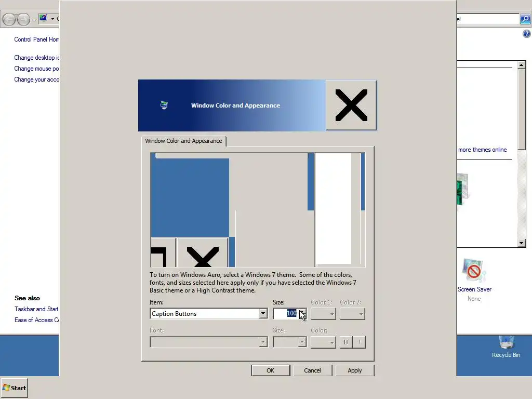Select the Recycle Bin desktop icon
The height and width of the screenshot is (399, 532).
[x=506, y=347]
